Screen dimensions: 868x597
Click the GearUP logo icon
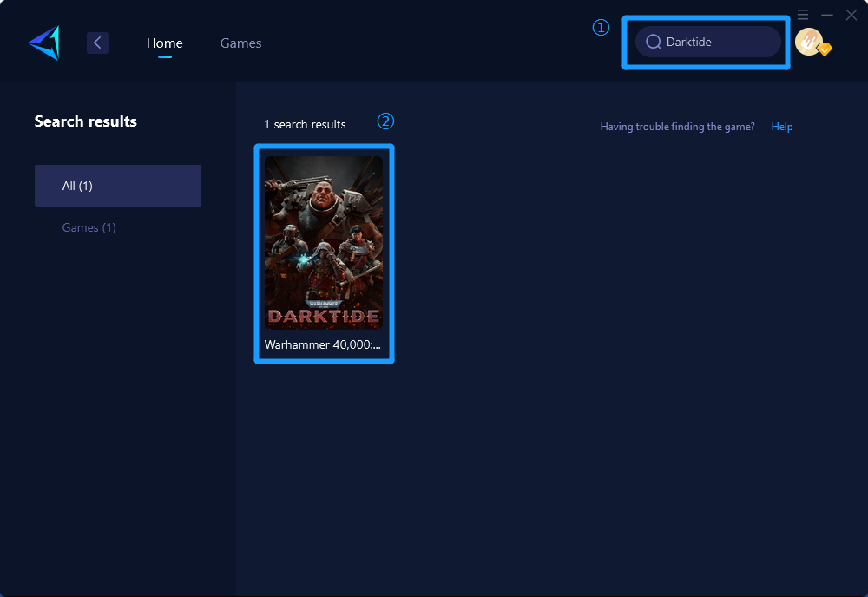pos(44,43)
